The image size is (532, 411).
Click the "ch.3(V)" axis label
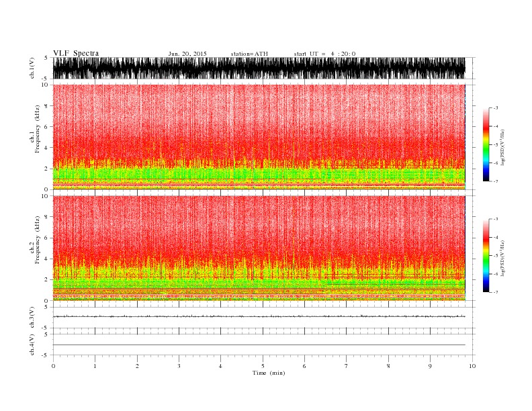tap(32, 318)
